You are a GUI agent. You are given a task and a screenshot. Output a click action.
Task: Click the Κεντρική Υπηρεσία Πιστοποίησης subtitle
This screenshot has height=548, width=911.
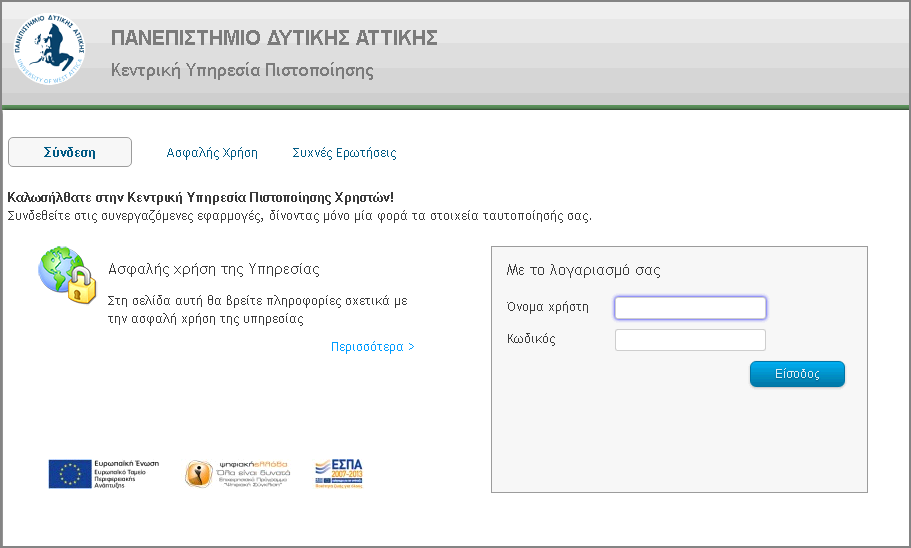pyautogui.click(x=242, y=70)
